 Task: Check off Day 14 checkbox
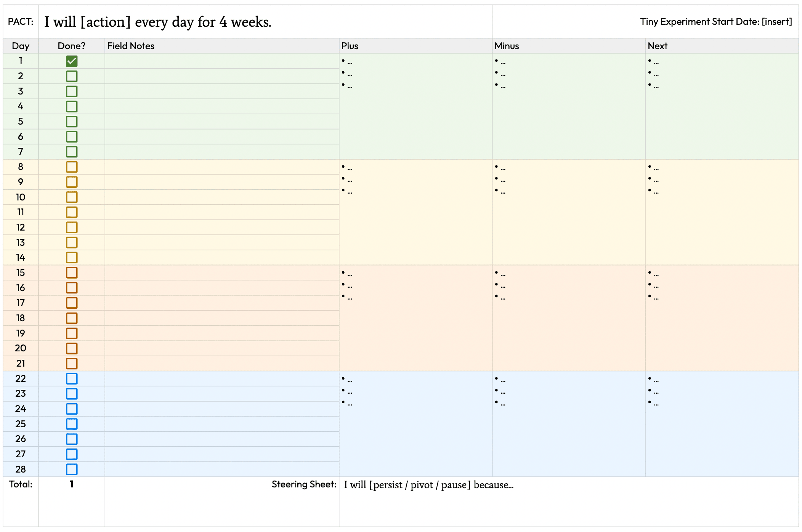[x=72, y=258]
